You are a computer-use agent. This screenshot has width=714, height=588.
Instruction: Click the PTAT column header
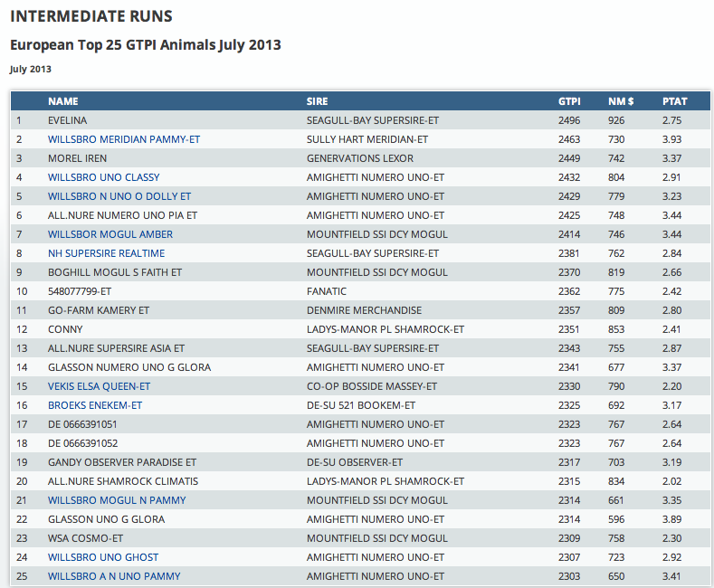click(x=674, y=101)
